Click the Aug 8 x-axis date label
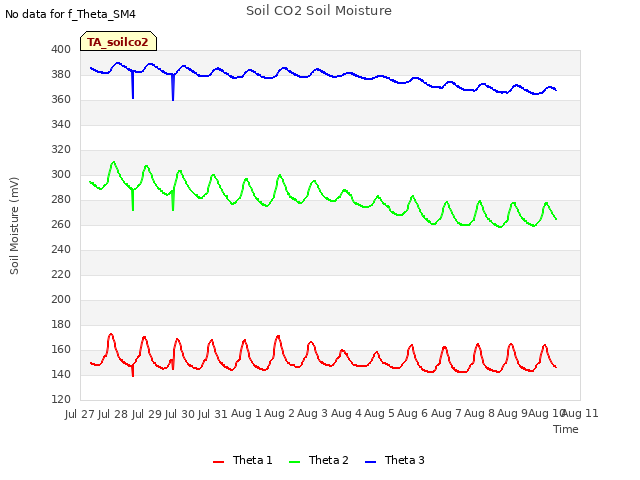 479,414
